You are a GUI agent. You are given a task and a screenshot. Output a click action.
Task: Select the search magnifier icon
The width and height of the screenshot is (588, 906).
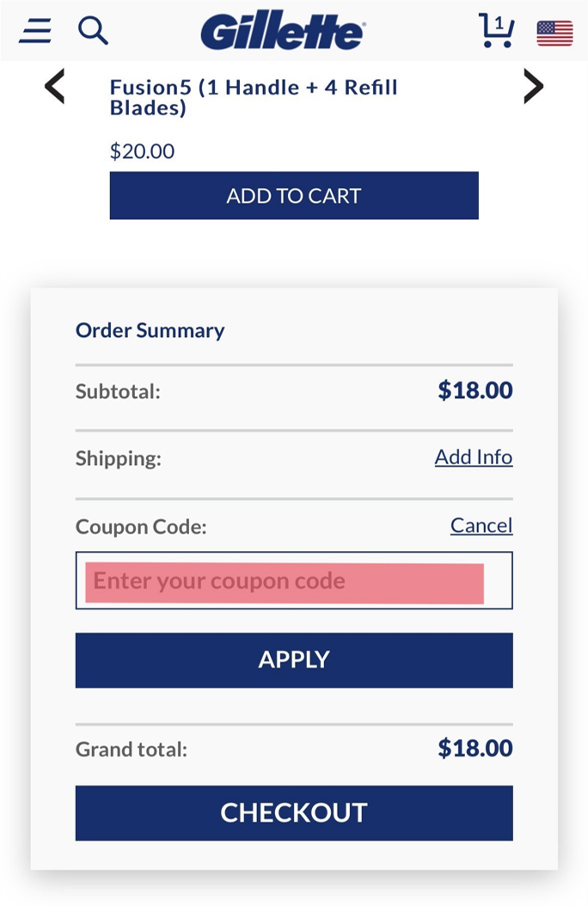[92, 30]
